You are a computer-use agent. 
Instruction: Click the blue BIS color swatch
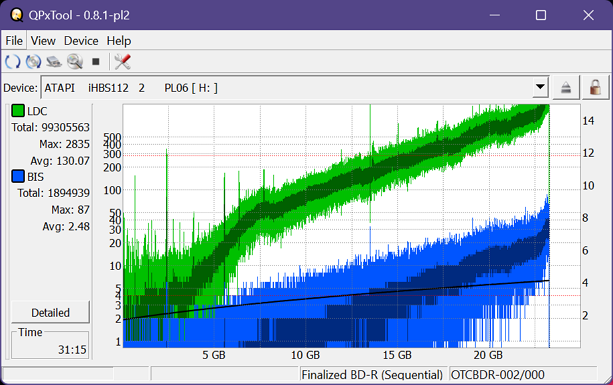click(x=18, y=176)
